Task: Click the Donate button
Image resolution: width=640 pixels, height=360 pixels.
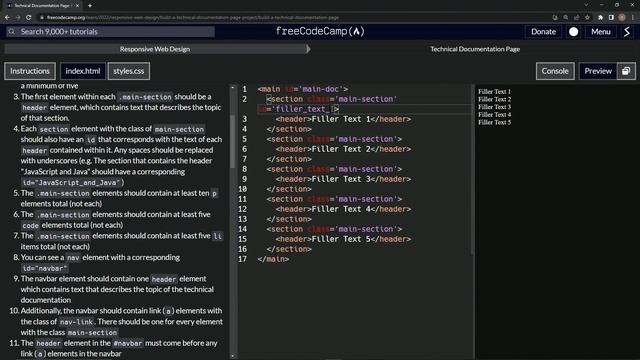Action: 543,32
